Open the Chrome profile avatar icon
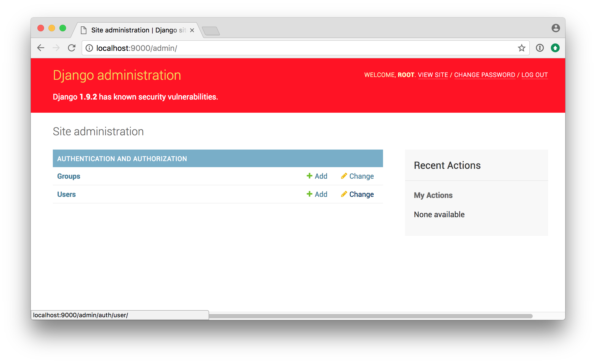Viewport: 596px width, 364px height. click(x=556, y=28)
